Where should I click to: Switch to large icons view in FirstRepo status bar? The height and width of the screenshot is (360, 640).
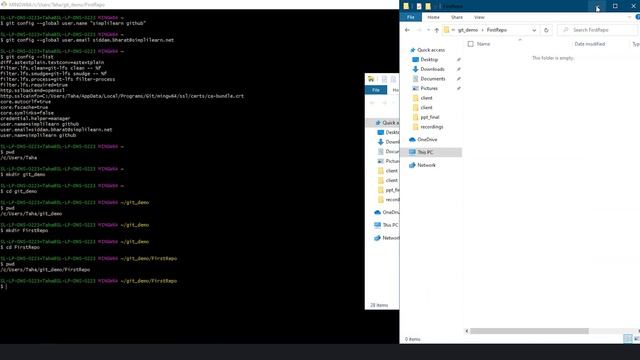pyautogui.click(x=636, y=338)
